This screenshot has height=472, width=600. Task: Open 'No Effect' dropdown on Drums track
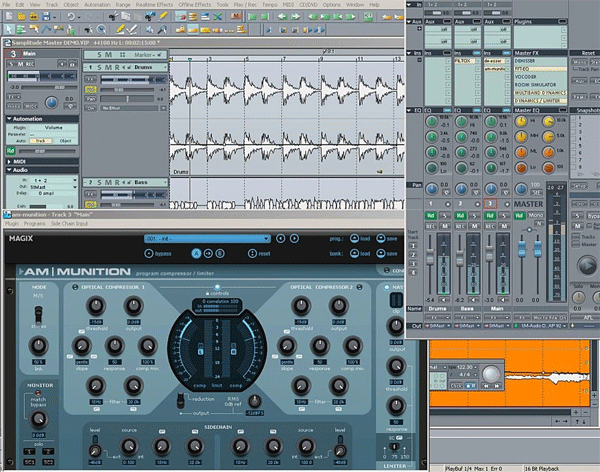click(134, 108)
